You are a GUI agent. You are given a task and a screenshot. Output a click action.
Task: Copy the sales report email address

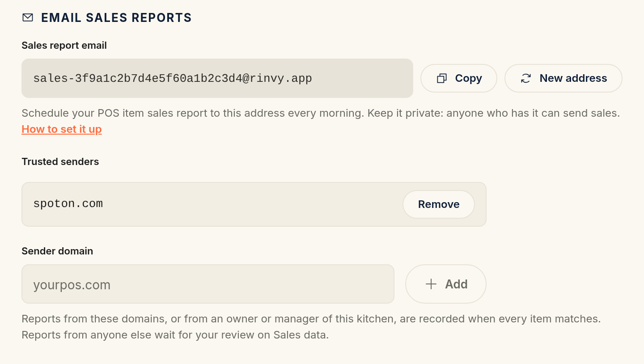[459, 78]
